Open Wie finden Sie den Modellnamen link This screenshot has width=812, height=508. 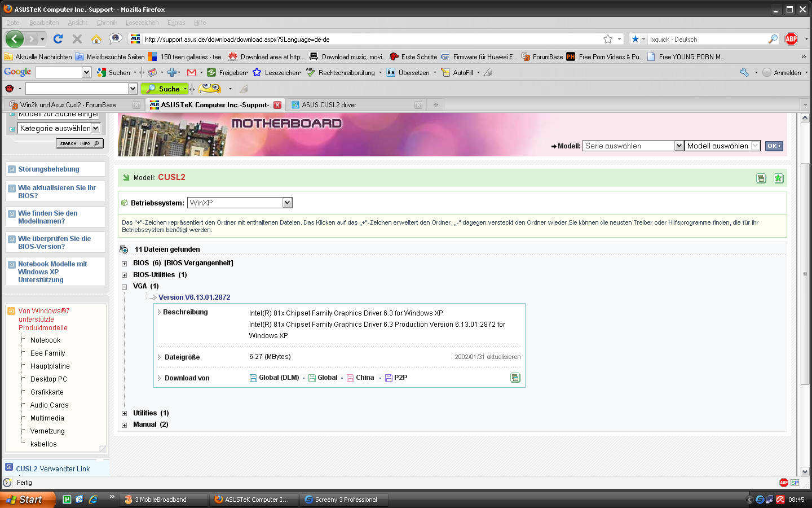pyautogui.click(x=48, y=217)
